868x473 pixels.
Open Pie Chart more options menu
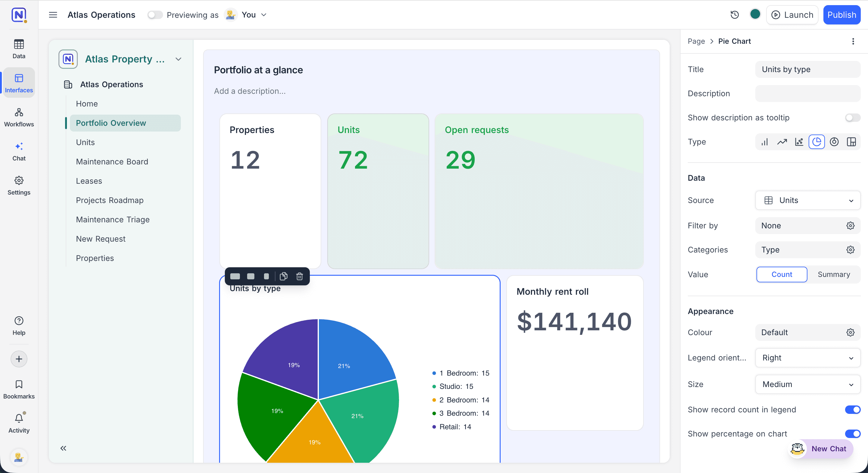853,41
